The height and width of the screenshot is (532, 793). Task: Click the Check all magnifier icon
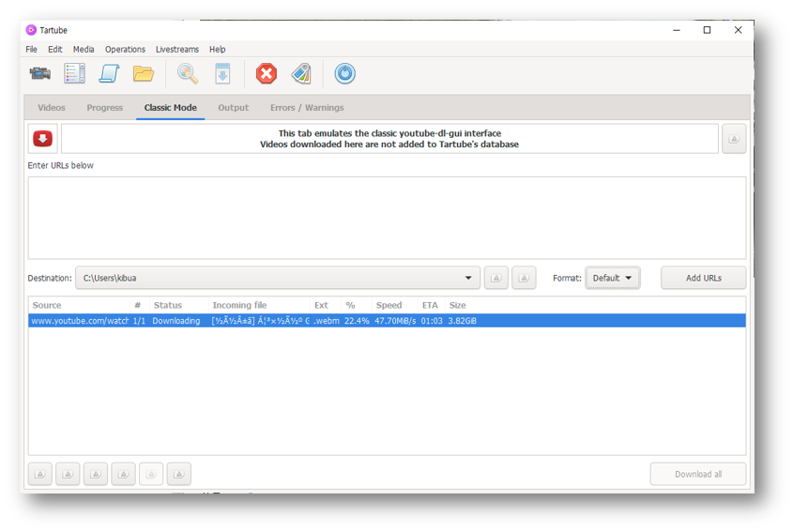pyautogui.click(x=187, y=74)
